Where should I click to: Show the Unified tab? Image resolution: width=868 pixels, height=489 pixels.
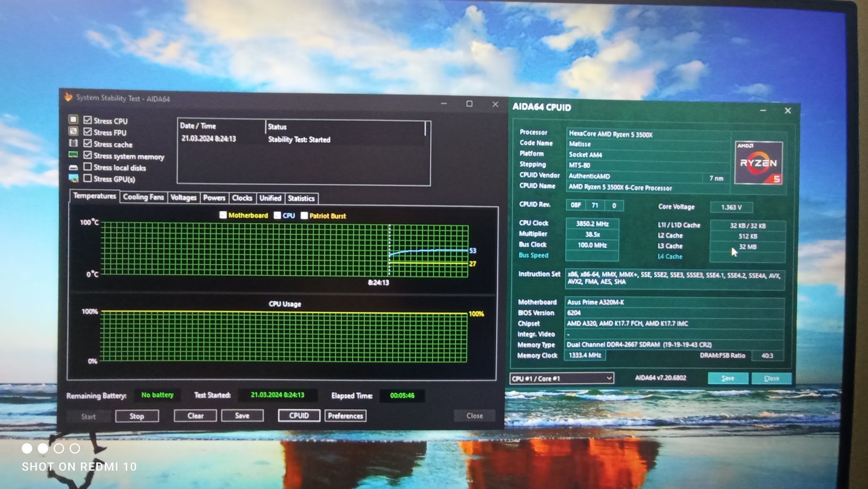tap(270, 198)
